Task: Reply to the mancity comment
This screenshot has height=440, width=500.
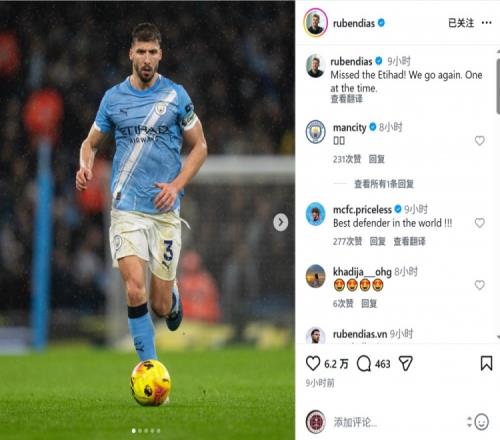Action: (x=377, y=159)
